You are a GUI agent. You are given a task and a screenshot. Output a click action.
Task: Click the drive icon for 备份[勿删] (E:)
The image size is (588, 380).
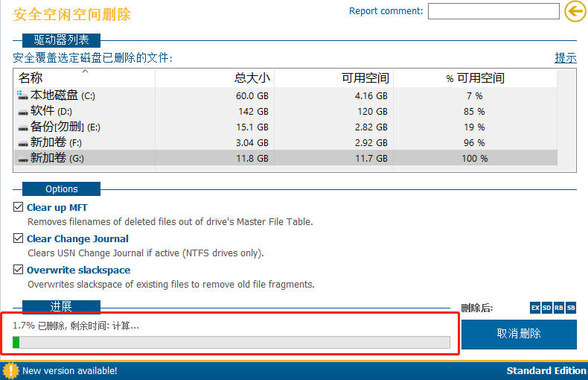coord(23,127)
